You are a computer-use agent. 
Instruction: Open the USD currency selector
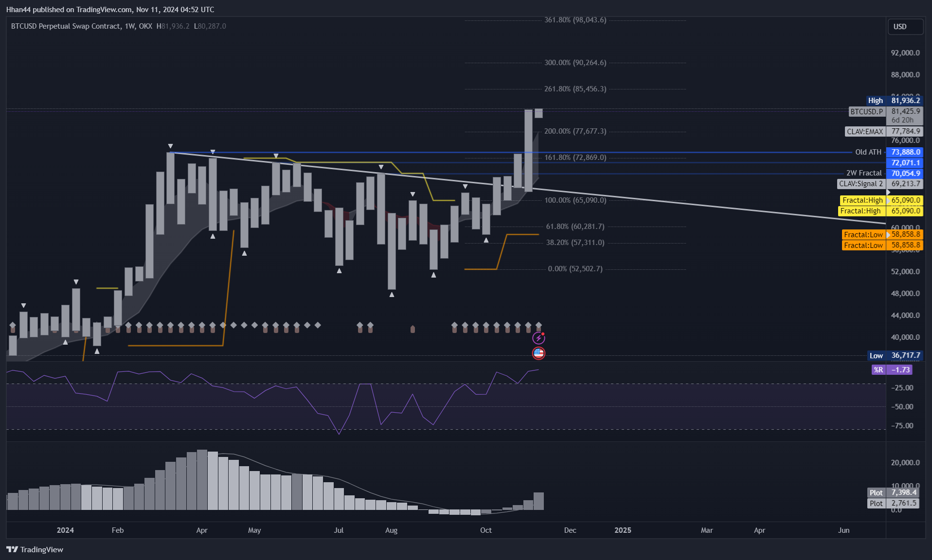(905, 27)
